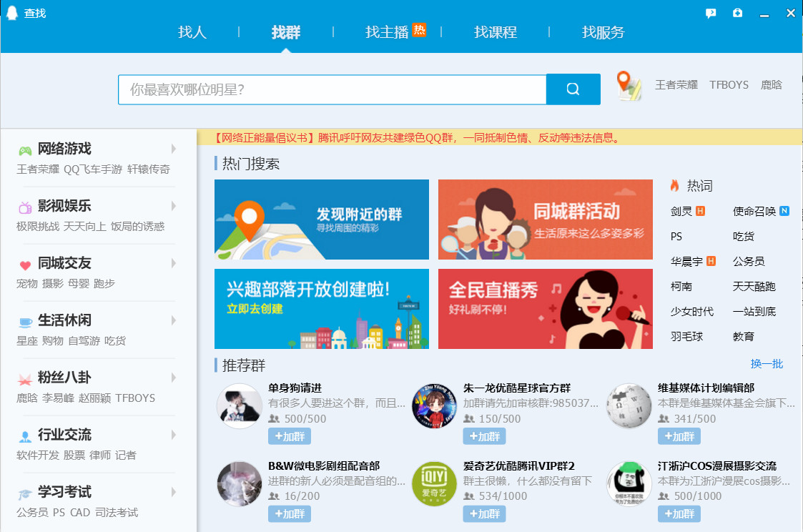The height and width of the screenshot is (532, 803).
Task: Open the 找课程 tab
Action: 496,32
